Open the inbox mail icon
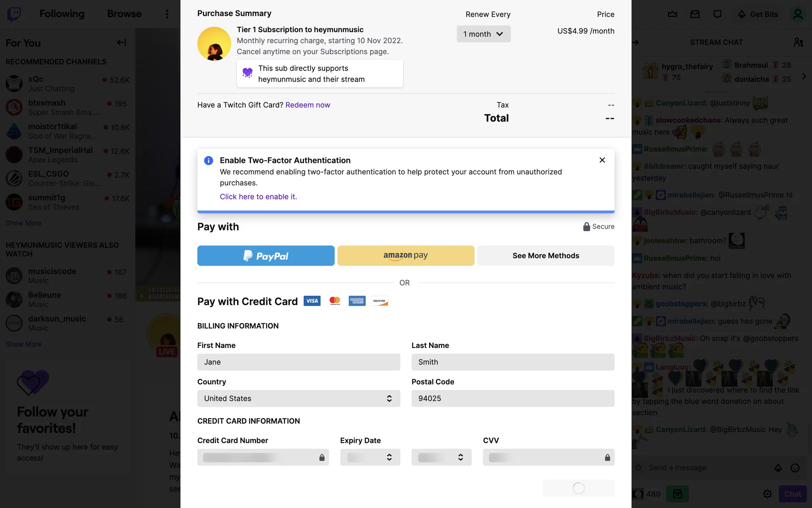 [x=695, y=14]
